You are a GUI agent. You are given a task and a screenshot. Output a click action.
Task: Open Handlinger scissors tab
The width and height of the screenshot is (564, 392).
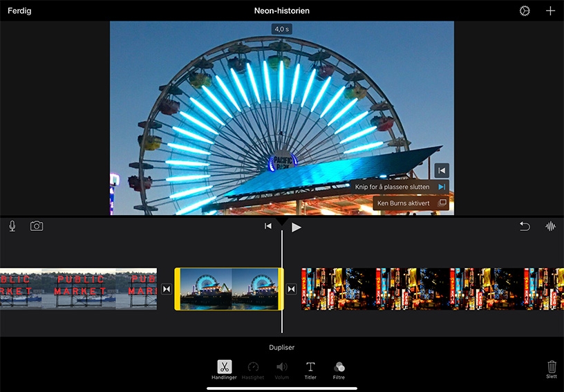pyautogui.click(x=224, y=370)
